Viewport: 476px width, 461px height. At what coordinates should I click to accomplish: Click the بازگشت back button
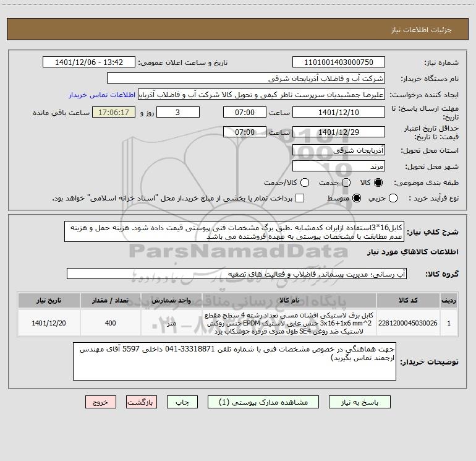(x=142, y=402)
